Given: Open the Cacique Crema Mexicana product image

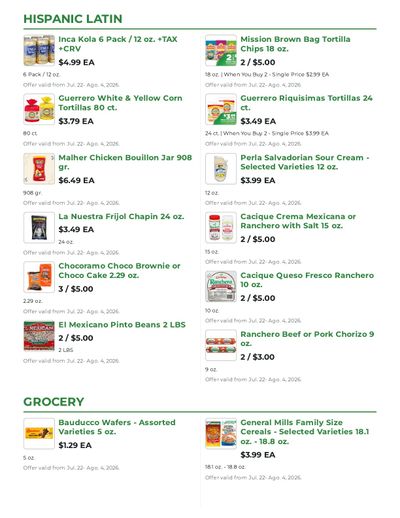Looking at the screenshot, I should (221, 228).
